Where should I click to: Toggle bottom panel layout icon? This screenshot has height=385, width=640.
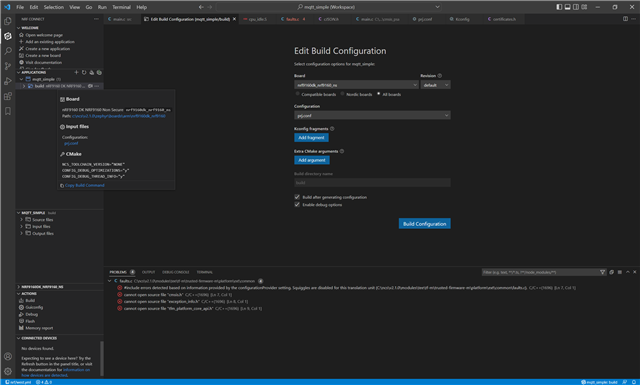click(x=567, y=7)
